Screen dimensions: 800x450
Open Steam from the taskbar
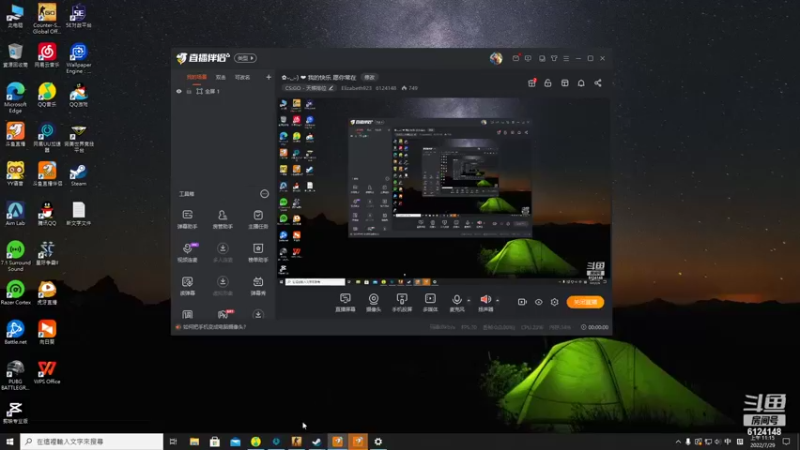317,441
